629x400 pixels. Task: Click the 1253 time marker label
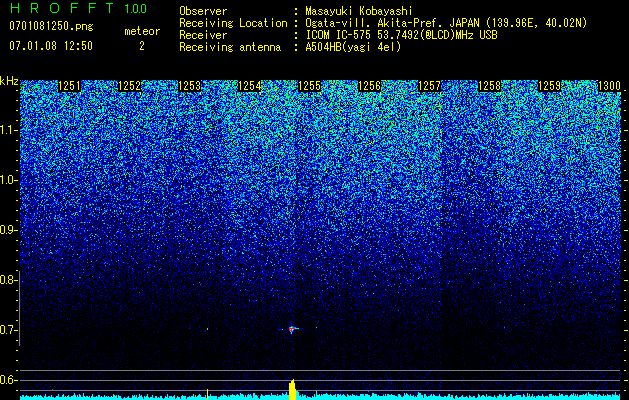(189, 86)
